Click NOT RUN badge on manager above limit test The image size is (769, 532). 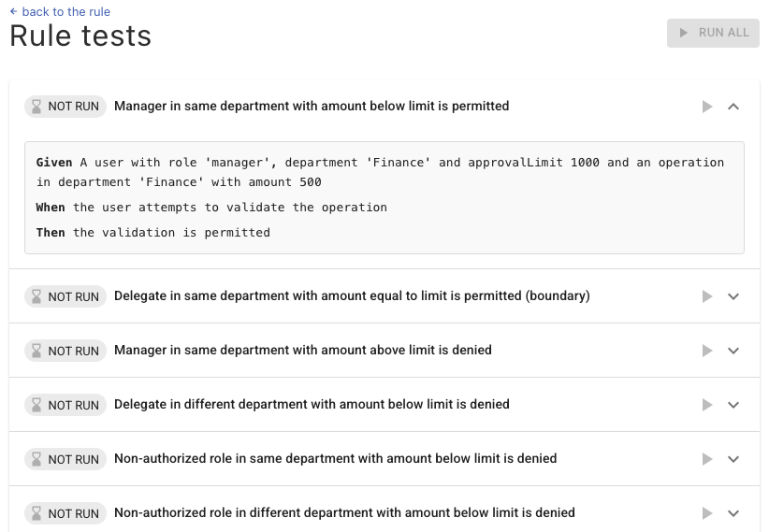click(65, 351)
